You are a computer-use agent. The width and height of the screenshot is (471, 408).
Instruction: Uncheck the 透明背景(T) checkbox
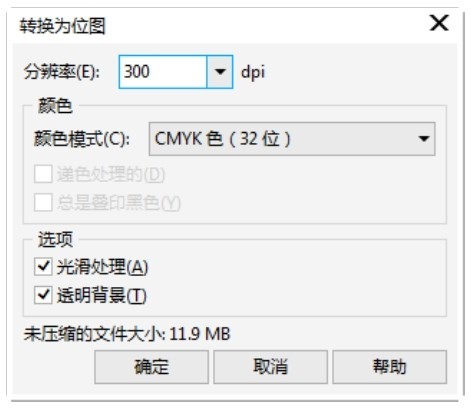[43, 295]
